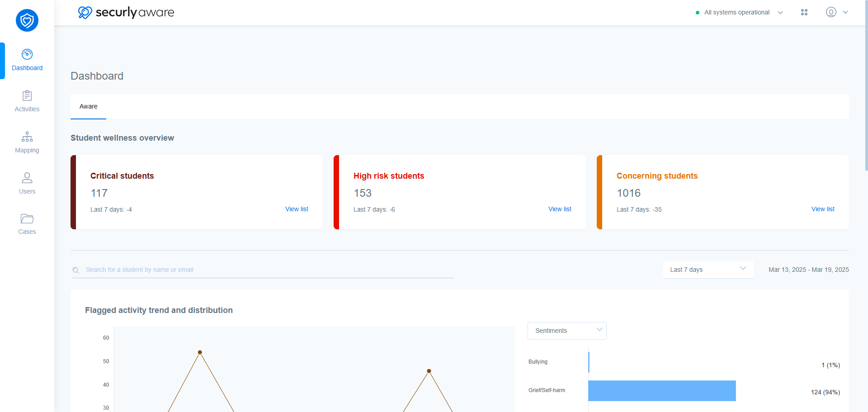
Task: Click the Grief/Self-harm blue bar
Action: [x=662, y=391]
